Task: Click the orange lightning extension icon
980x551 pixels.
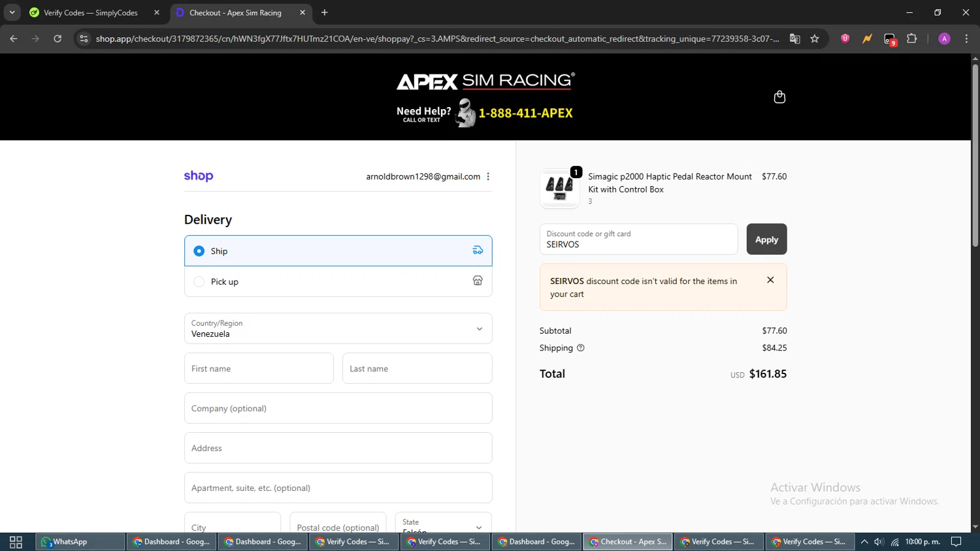Action: (x=867, y=39)
